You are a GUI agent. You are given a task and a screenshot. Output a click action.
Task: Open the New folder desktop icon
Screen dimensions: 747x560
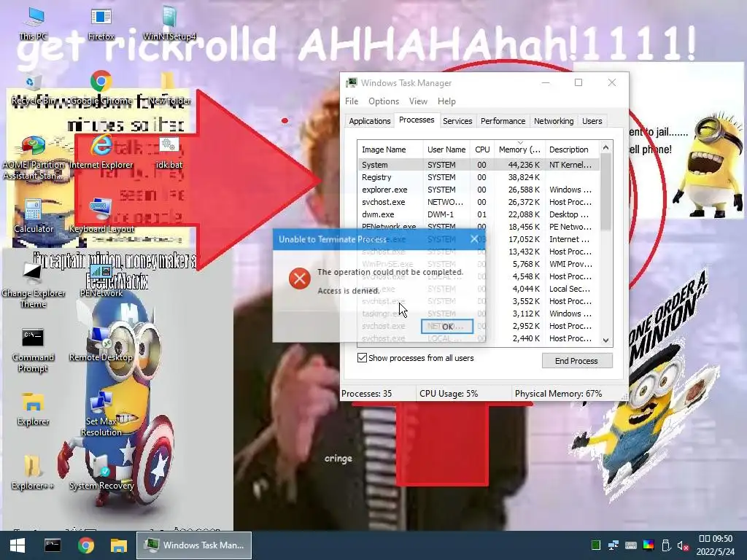coord(169,89)
